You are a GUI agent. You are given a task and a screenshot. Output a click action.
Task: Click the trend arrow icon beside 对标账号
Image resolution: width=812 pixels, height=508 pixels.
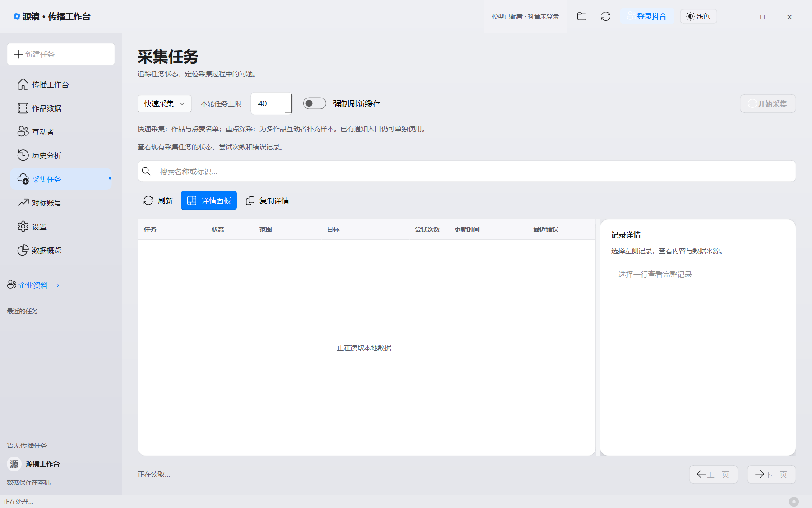point(23,203)
